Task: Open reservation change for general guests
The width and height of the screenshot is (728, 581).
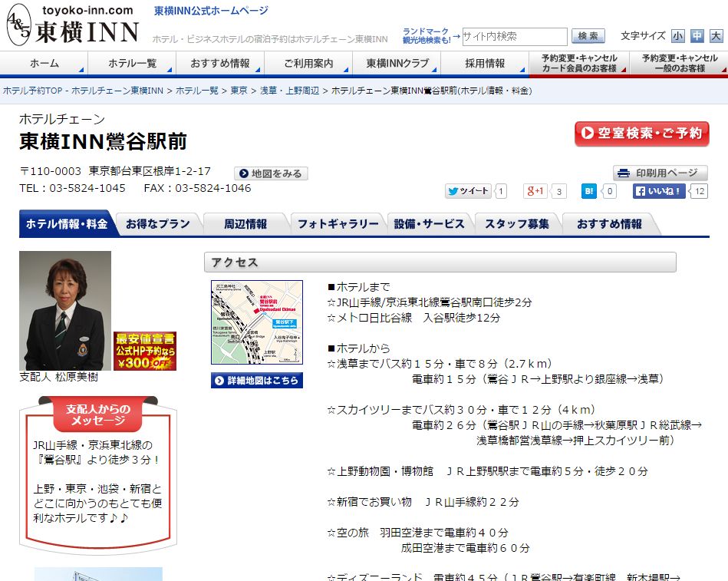Action: [x=679, y=63]
